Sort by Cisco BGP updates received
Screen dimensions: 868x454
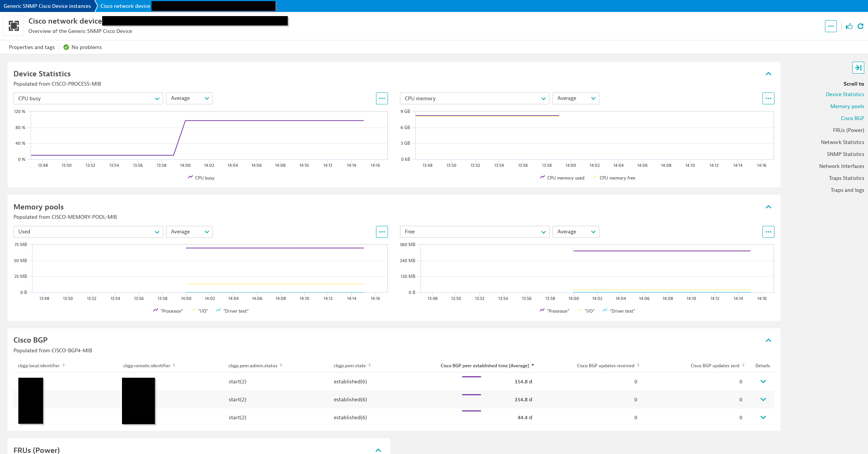coord(608,365)
